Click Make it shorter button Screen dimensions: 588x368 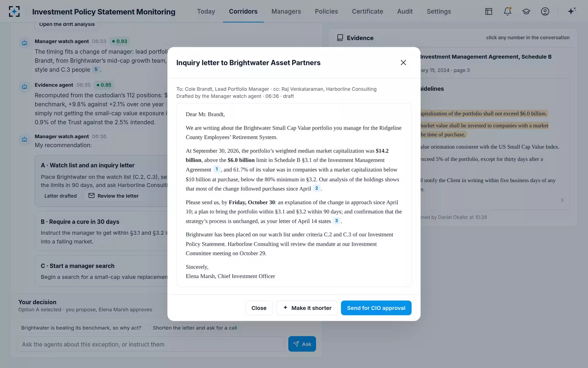(307, 308)
